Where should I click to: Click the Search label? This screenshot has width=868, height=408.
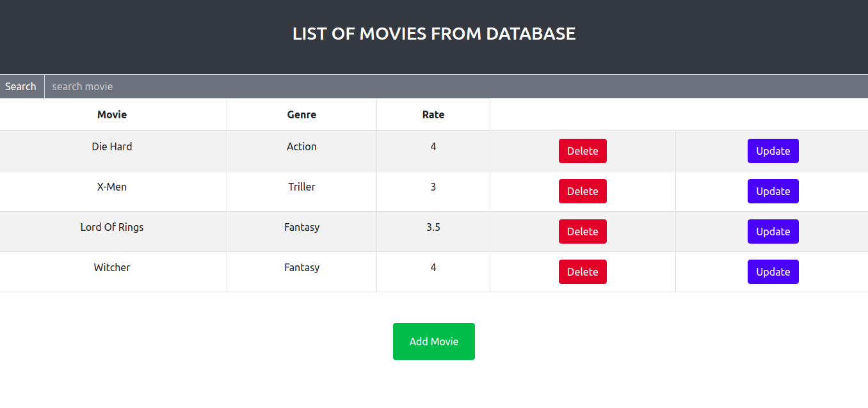click(x=20, y=86)
